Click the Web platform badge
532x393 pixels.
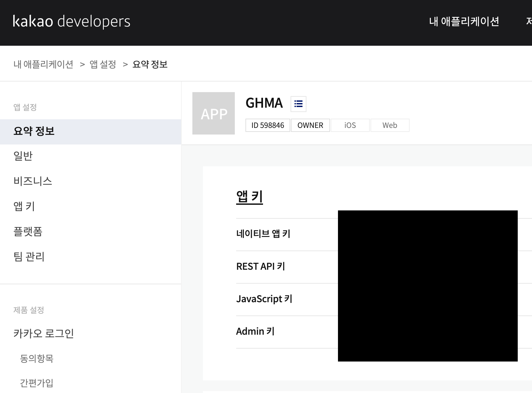coord(390,125)
